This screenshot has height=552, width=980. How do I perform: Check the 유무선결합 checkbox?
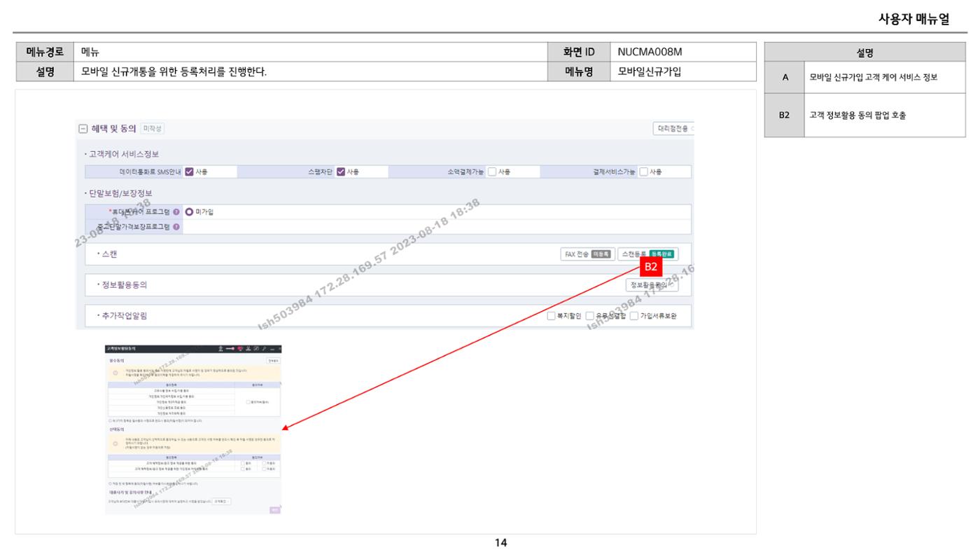coord(591,316)
